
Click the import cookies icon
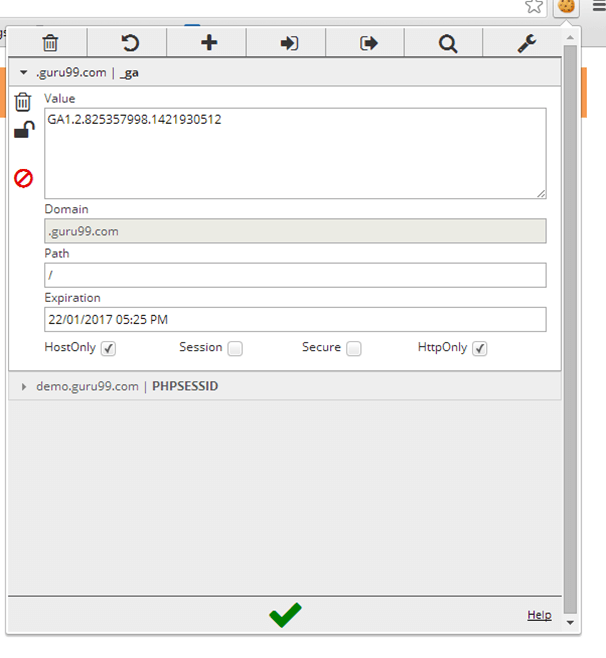[289, 43]
